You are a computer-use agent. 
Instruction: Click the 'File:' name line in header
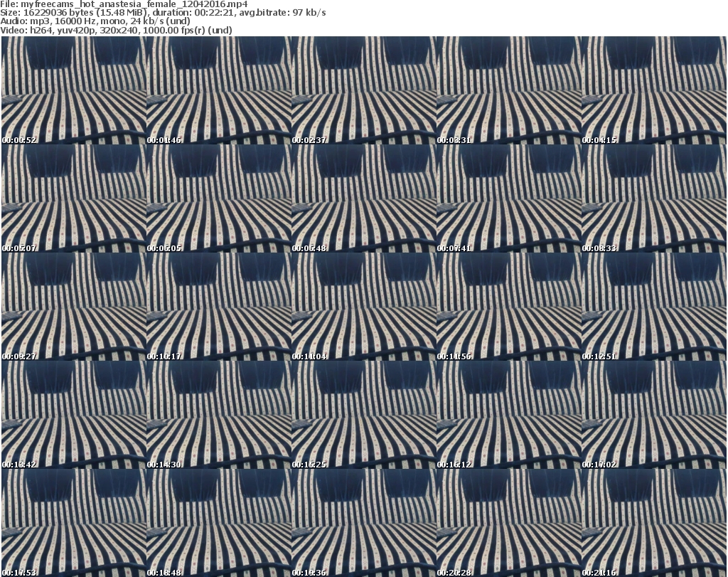coord(124,4)
